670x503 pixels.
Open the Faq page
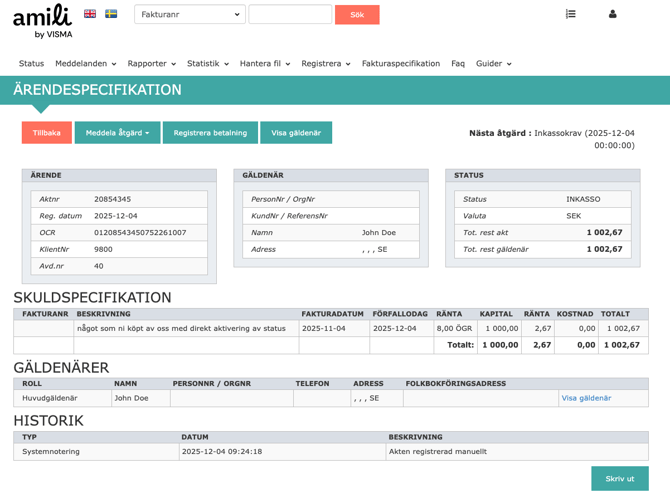click(x=457, y=63)
